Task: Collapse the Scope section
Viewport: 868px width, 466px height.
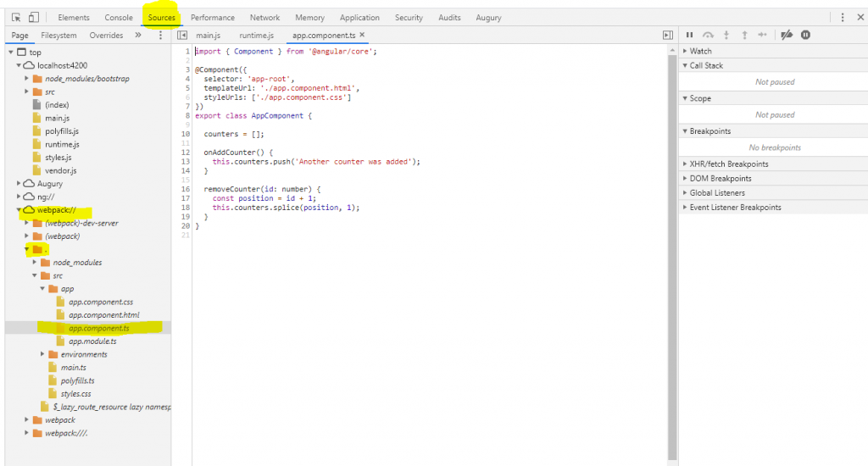Action: (685, 98)
